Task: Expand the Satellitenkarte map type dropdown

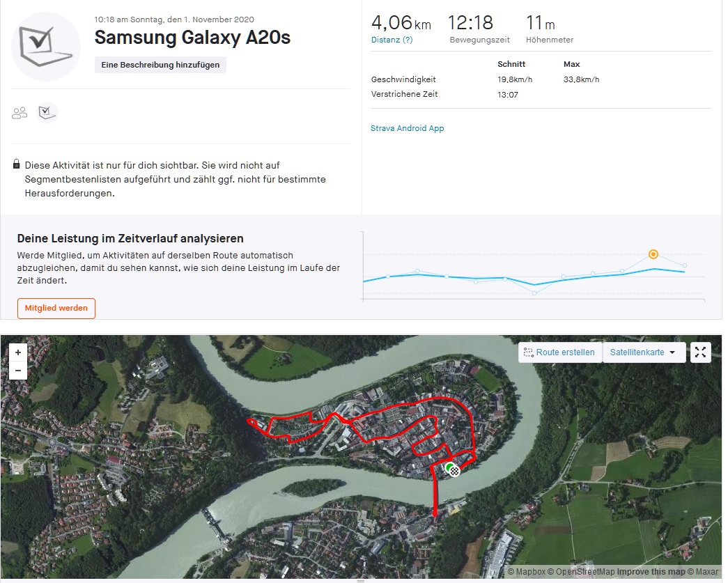Action: [643, 352]
